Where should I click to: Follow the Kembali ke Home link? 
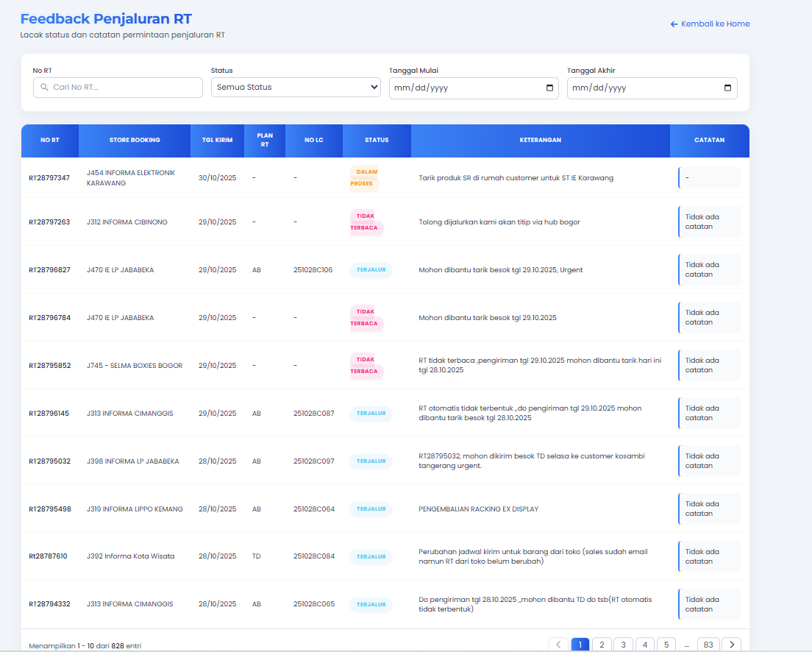[715, 24]
